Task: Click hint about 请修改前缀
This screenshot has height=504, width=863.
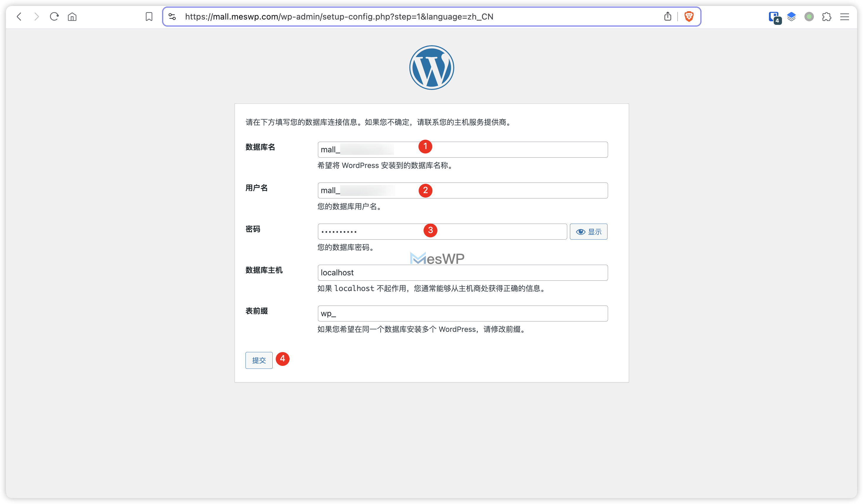Action: tap(422, 329)
